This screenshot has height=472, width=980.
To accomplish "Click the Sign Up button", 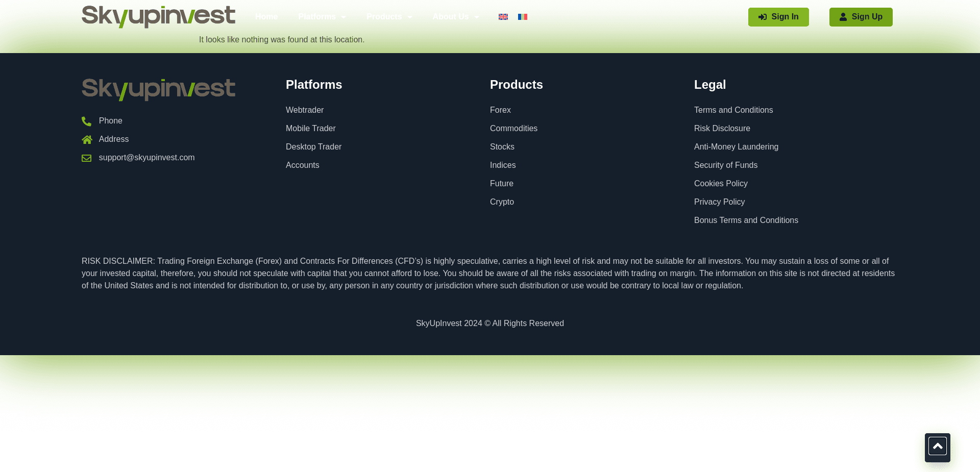I will [861, 17].
